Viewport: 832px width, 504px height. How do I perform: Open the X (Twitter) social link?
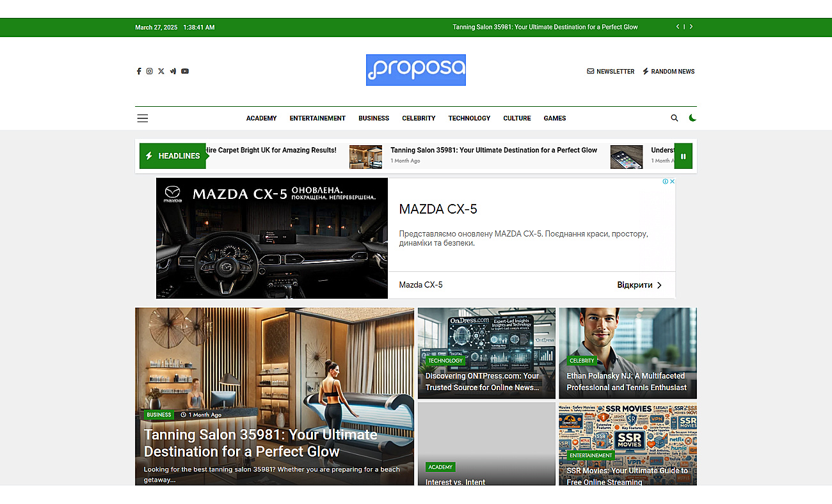(161, 71)
